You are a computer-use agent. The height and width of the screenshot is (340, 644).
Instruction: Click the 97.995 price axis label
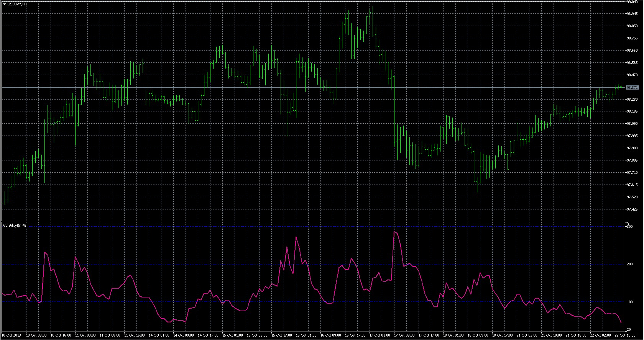pyautogui.click(x=632, y=136)
